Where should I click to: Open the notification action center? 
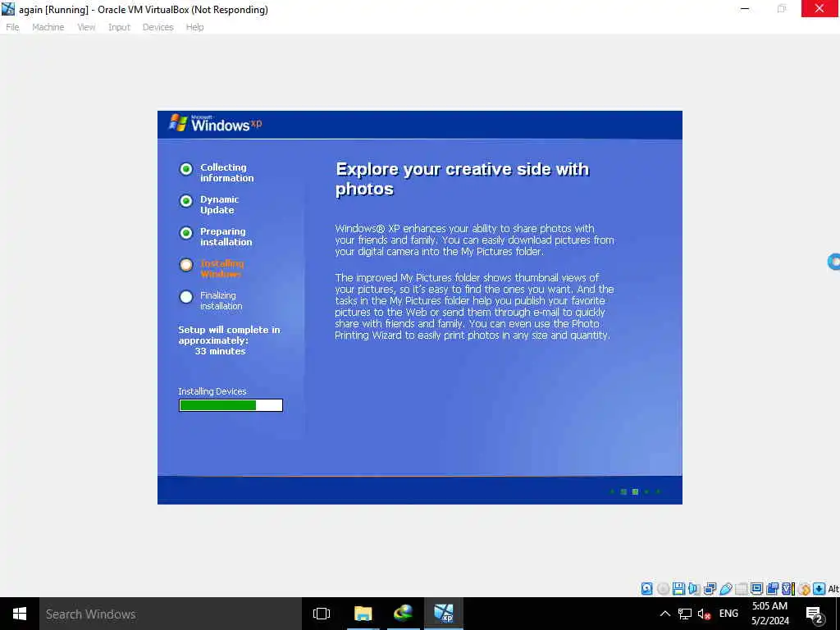[x=815, y=614]
